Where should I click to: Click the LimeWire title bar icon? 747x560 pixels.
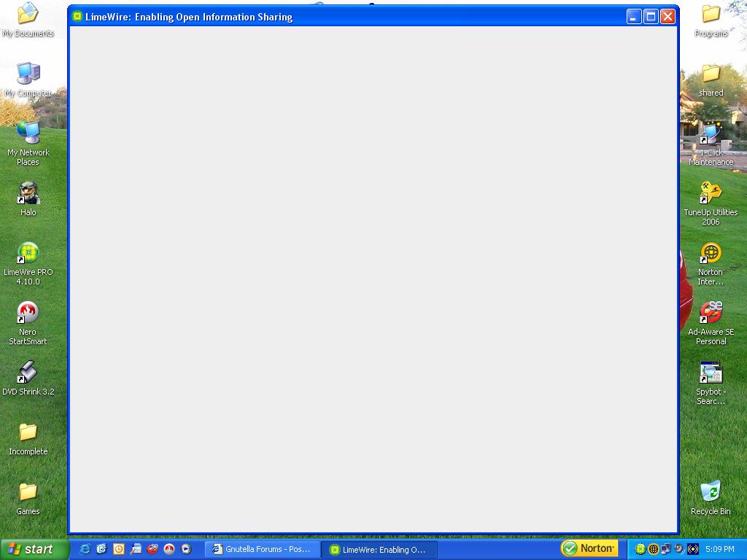point(77,17)
